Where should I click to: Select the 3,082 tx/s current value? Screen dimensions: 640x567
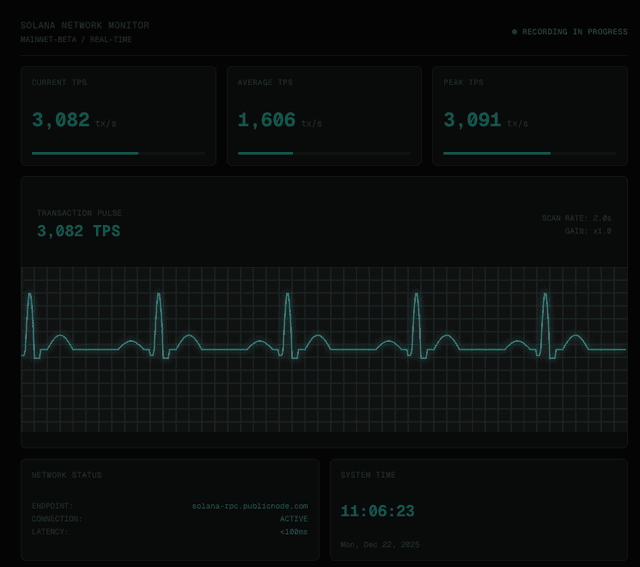74,120
